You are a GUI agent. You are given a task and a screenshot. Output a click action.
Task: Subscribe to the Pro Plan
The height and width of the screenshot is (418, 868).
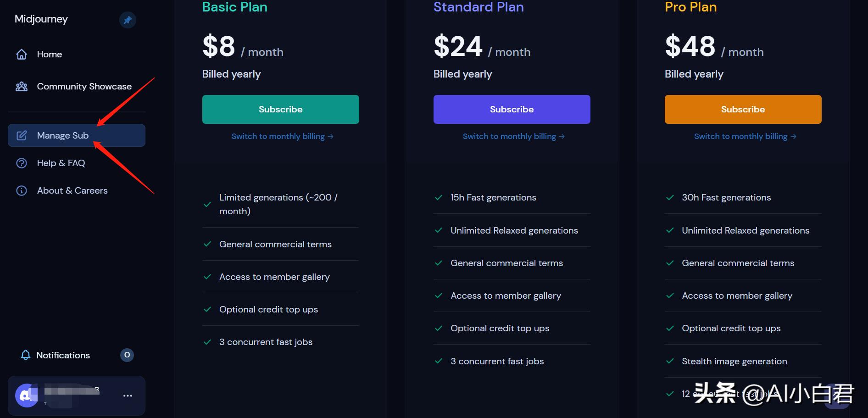(743, 109)
